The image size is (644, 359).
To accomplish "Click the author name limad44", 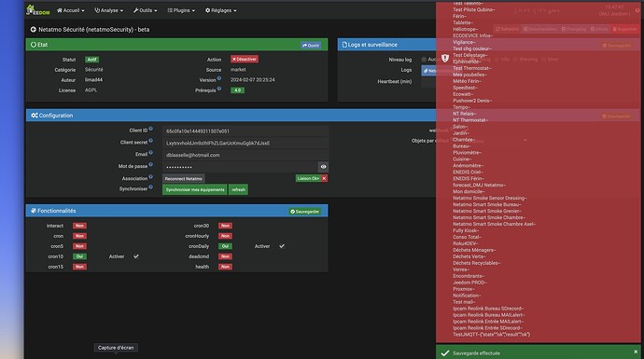I will pyautogui.click(x=93, y=80).
